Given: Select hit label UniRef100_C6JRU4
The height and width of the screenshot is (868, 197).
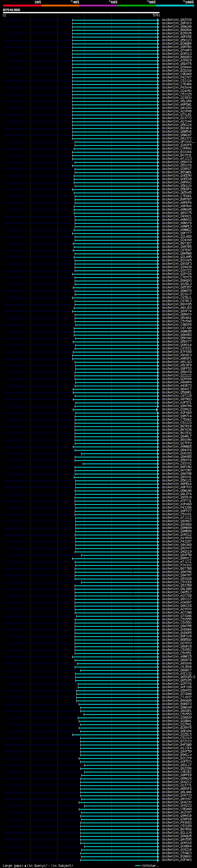Looking at the screenshot, I should [x=177, y=667].
